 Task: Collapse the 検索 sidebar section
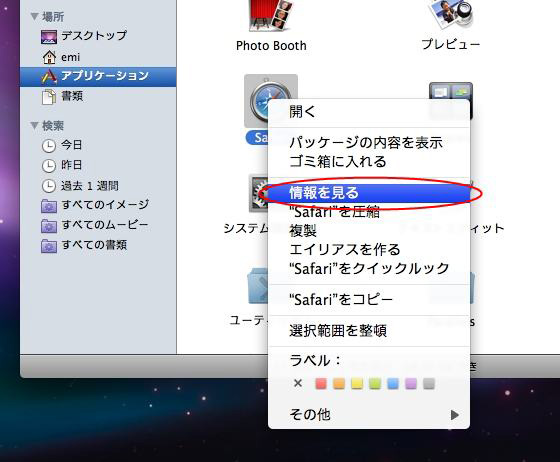click(34, 125)
